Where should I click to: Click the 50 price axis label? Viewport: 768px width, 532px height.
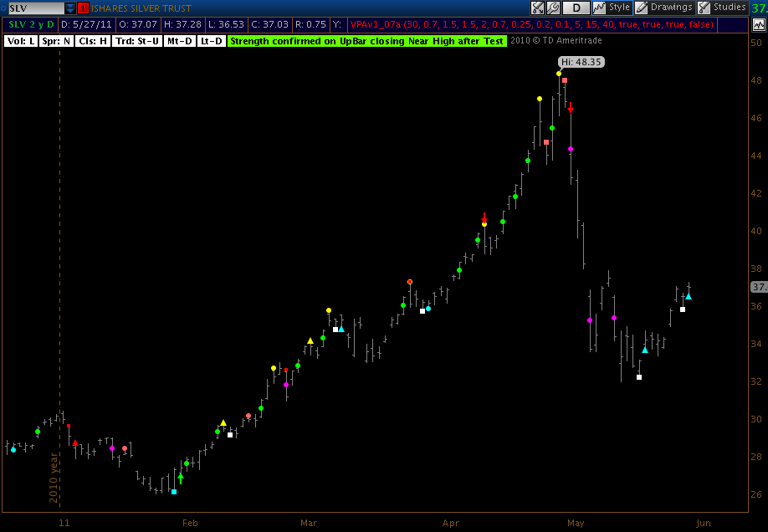pos(757,43)
